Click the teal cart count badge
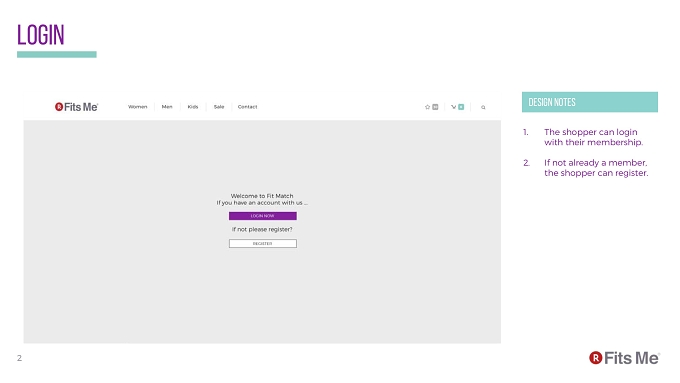Screen dimensions: 680x383 click(461, 107)
